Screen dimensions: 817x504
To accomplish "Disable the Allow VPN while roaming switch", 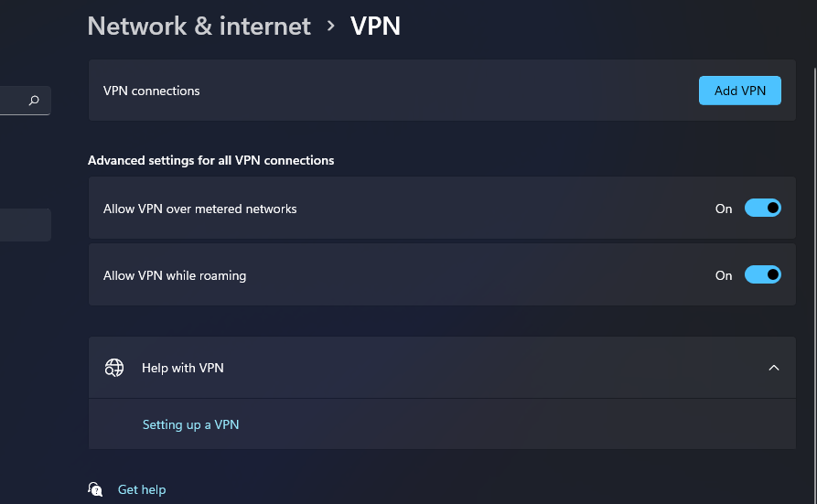I will (762, 274).
